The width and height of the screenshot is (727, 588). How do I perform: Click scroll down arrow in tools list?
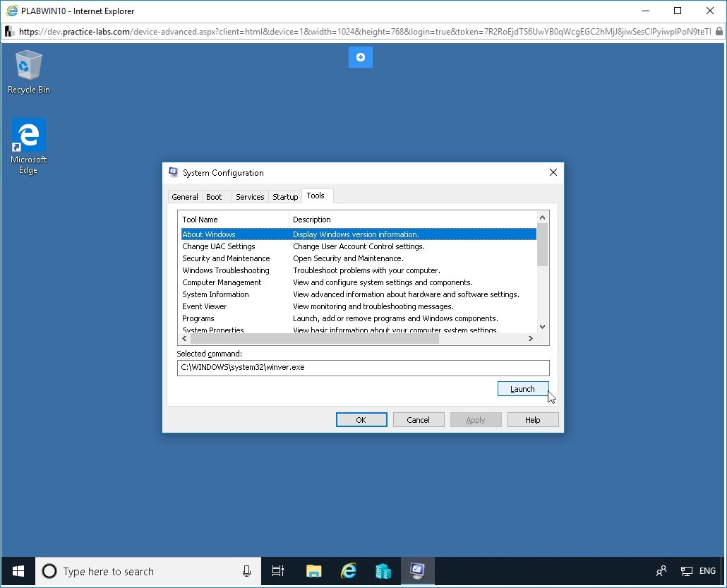pyautogui.click(x=543, y=327)
